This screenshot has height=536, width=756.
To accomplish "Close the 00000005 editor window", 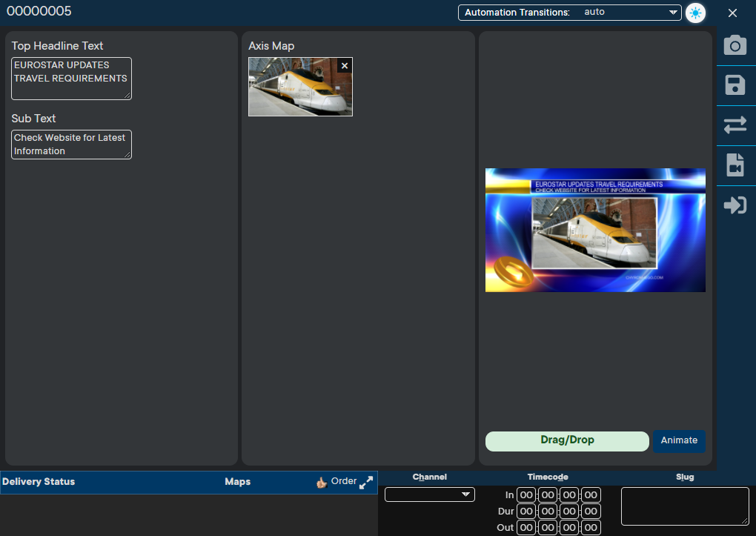I will click(x=732, y=13).
